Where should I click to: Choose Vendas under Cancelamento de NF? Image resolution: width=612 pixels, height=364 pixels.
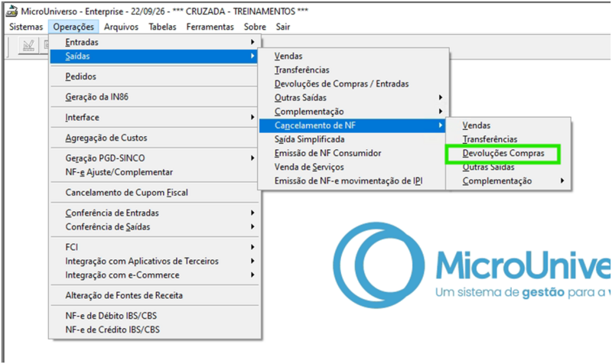coord(509,125)
